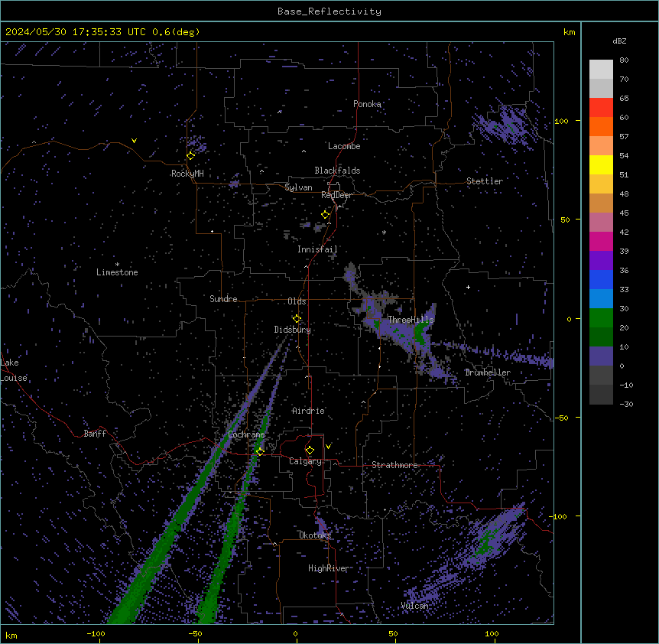Click the Innisfail town label

[x=317, y=249]
